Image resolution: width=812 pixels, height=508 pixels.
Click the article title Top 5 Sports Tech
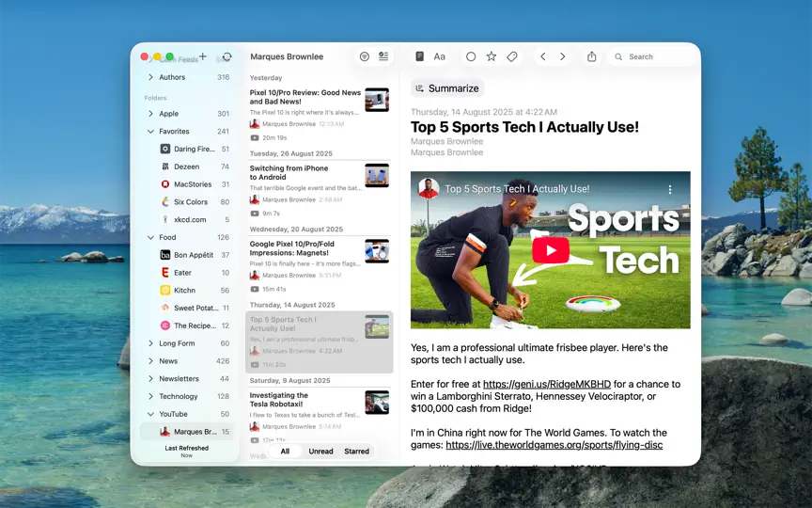click(x=524, y=127)
